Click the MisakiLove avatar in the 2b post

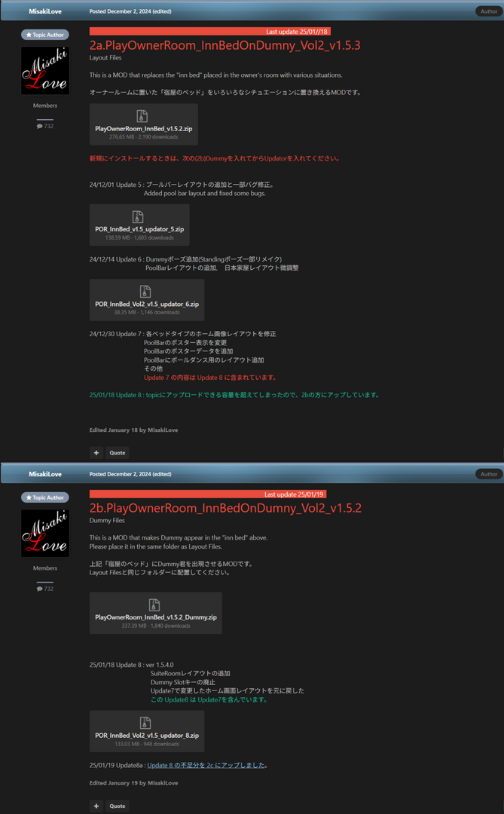click(45, 533)
